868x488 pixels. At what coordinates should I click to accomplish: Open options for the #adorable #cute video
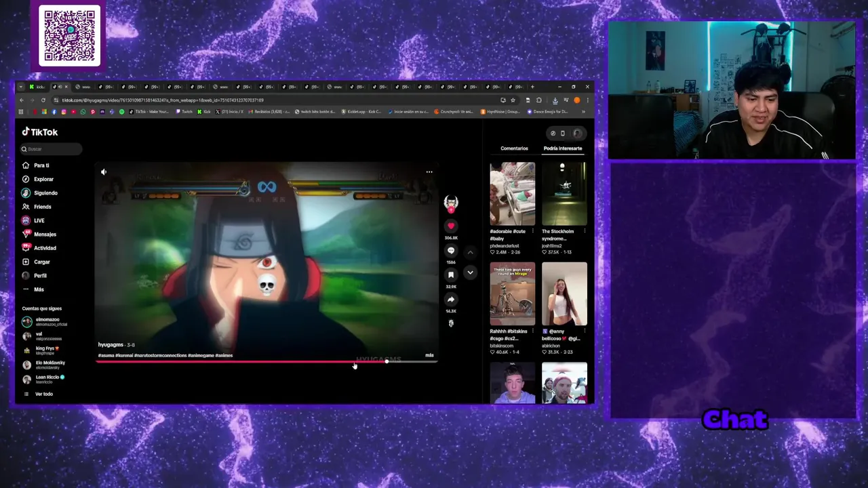pyautogui.click(x=533, y=232)
